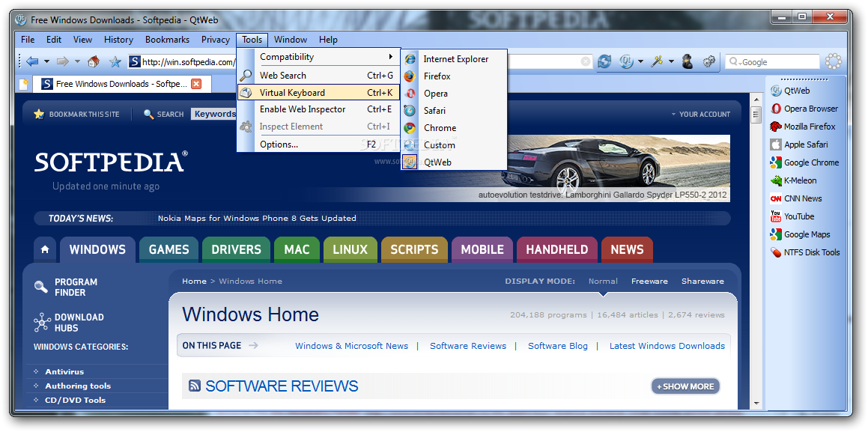The image size is (868, 432).
Task: Switch to the GAMES tab
Action: (169, 249)
